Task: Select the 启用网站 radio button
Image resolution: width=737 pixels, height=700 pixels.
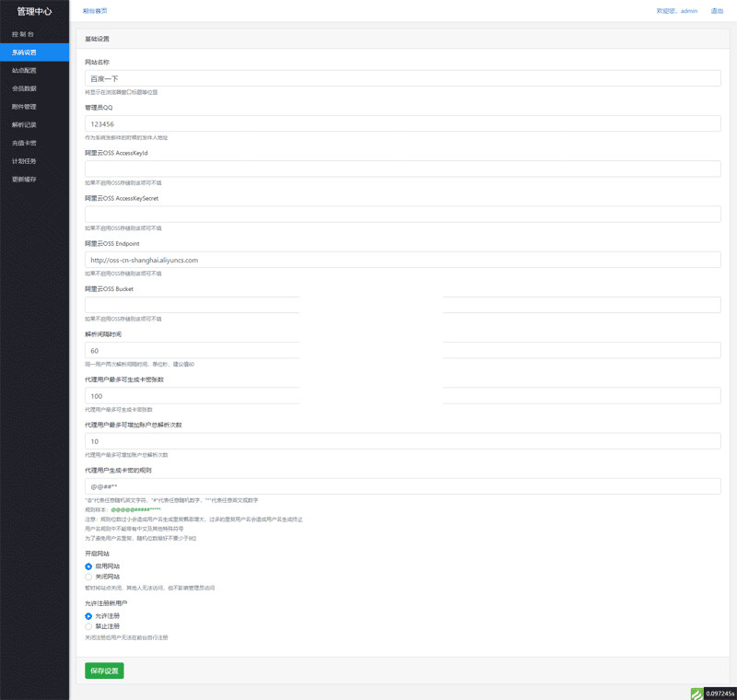Action: [x=88, y=566]
